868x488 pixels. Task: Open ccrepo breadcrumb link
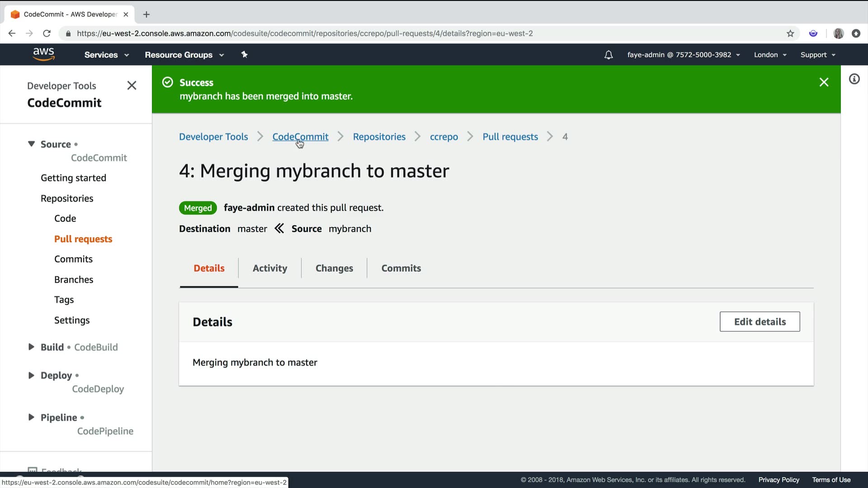(x=443, y=137)
